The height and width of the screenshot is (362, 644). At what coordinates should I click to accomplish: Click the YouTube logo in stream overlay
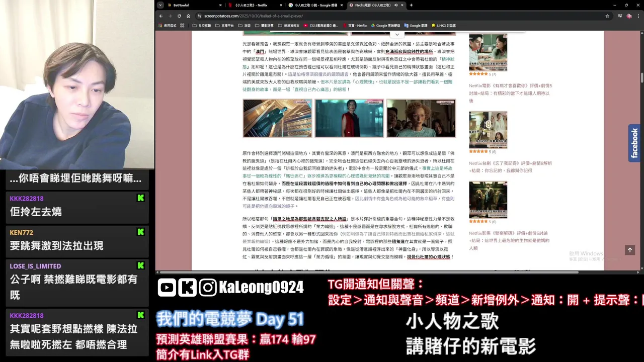click(167, 287)
